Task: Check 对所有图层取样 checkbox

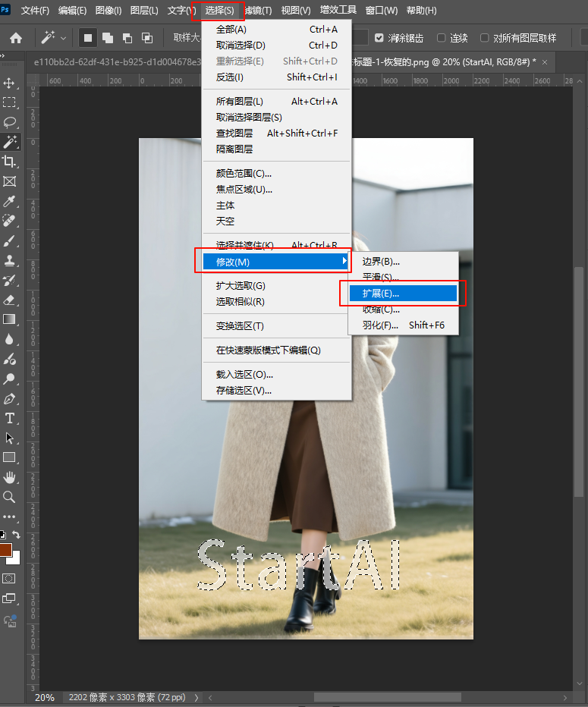Action: (484, 38)
